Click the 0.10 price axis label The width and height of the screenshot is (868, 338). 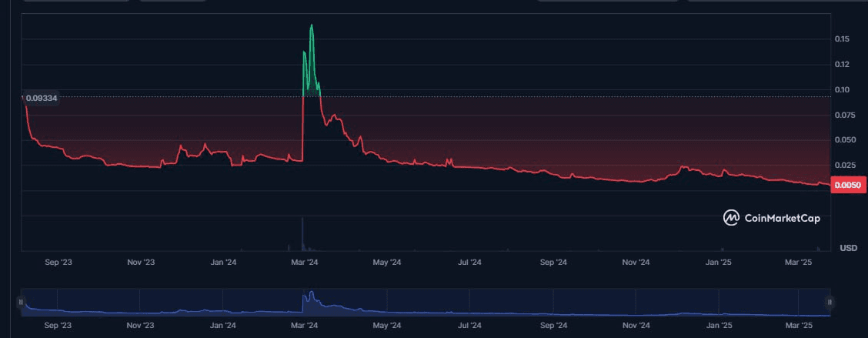843,89
